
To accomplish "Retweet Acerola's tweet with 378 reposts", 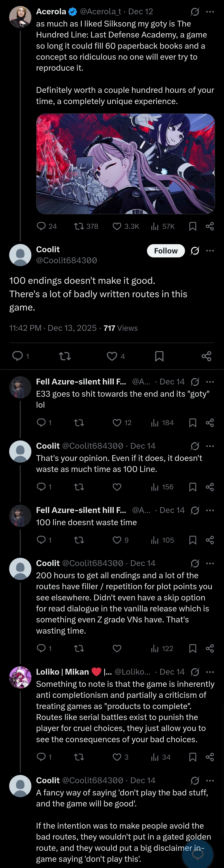I will click(79, 226).
